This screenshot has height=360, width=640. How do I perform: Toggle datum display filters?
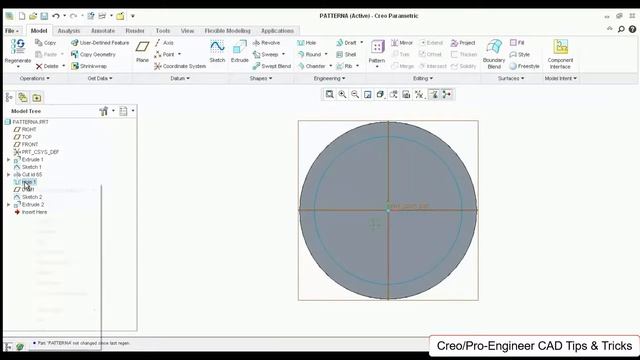[419, 95]
